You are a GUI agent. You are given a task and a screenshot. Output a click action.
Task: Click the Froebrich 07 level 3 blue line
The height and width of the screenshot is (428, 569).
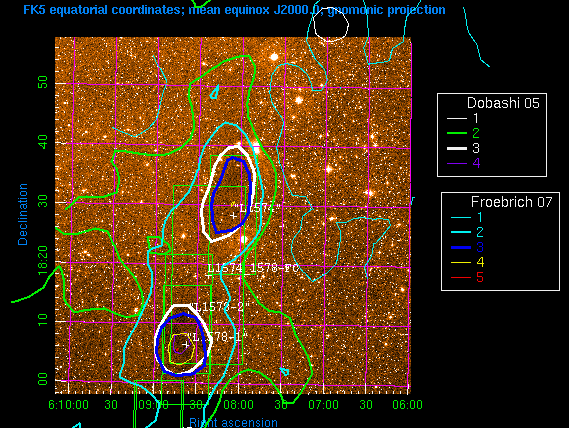pyautogui.click(x=461, y=247)
